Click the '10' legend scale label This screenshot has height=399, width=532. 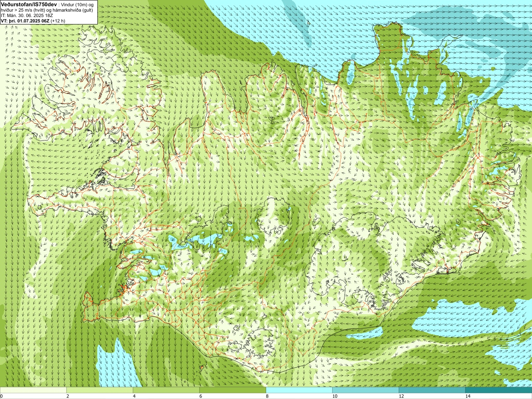click(x=335, y=396)
